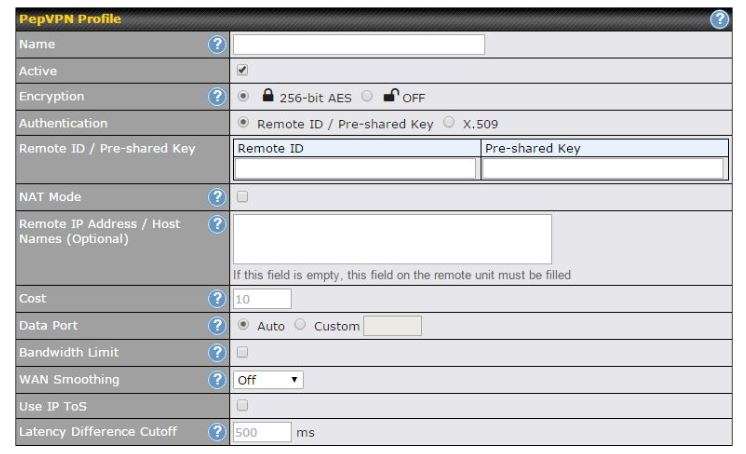Open the help icon next to Name
Viewport: 746px width, 454px height.
(x=214, y=45)
